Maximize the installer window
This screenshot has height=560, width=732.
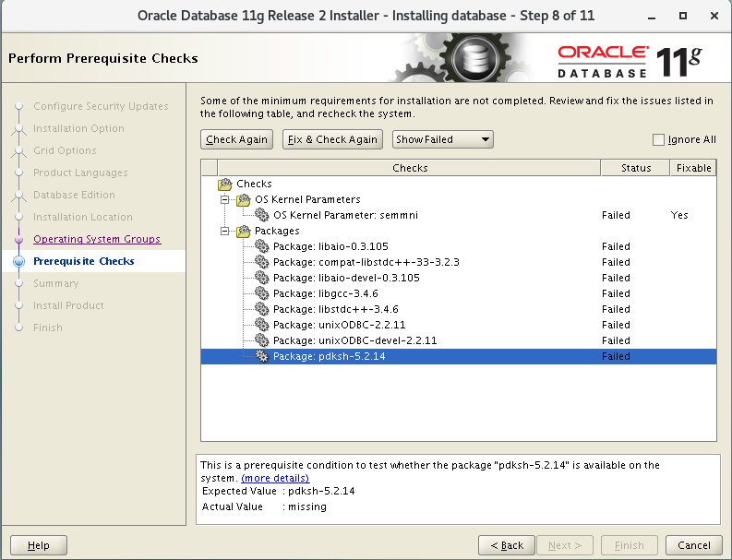(683, 16)
